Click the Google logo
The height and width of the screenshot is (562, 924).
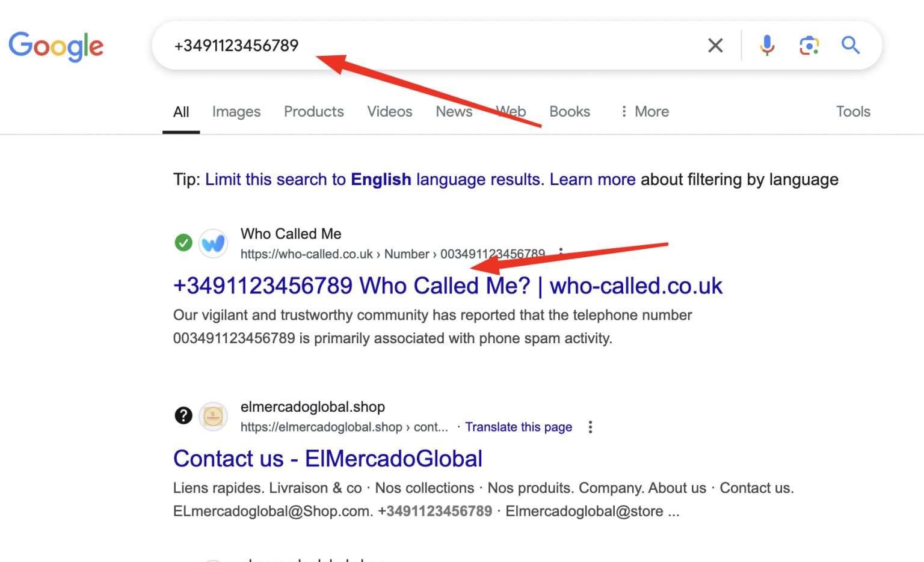pyautogui.click(x=56, y=46)
